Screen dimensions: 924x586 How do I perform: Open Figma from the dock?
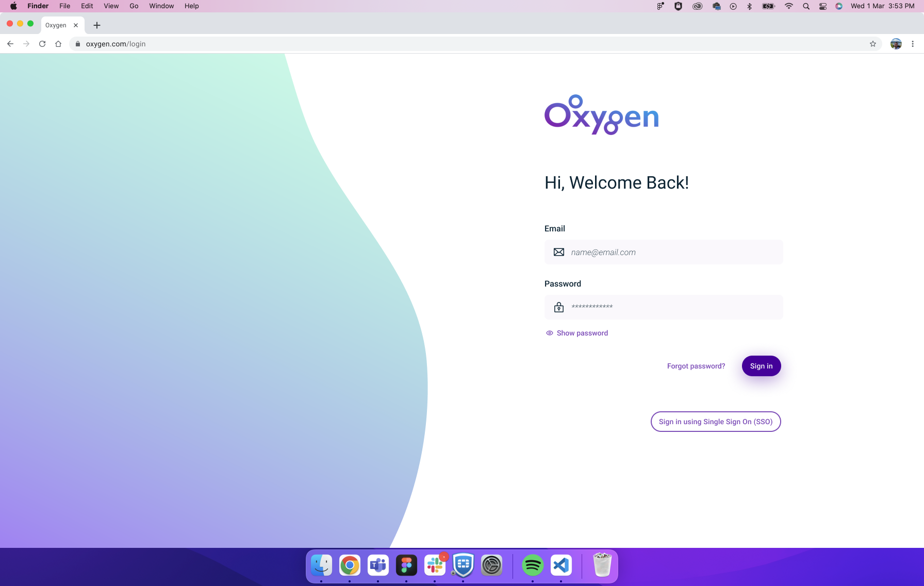(x=406, y=565)
